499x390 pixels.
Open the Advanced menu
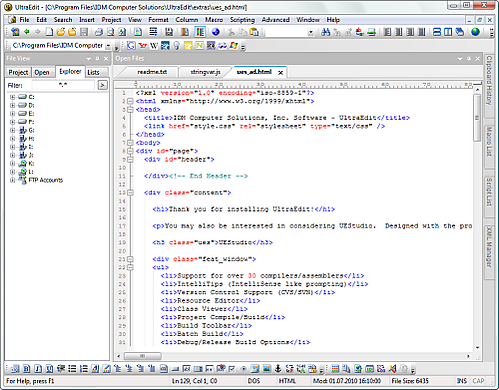275,20
